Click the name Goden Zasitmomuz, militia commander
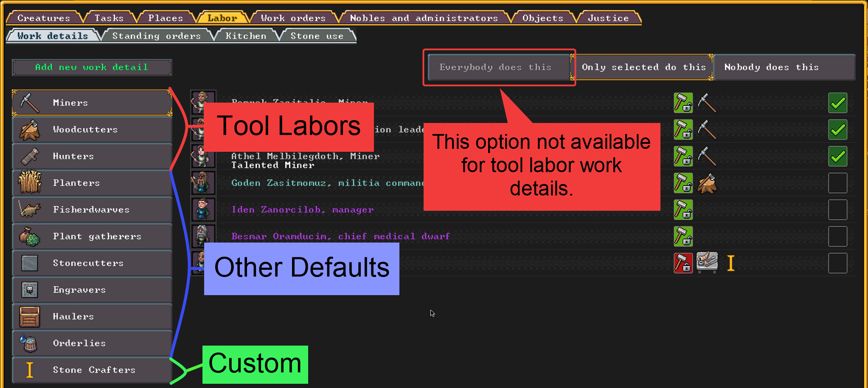This screenshot has width=868, height=388. coord(327,183)
